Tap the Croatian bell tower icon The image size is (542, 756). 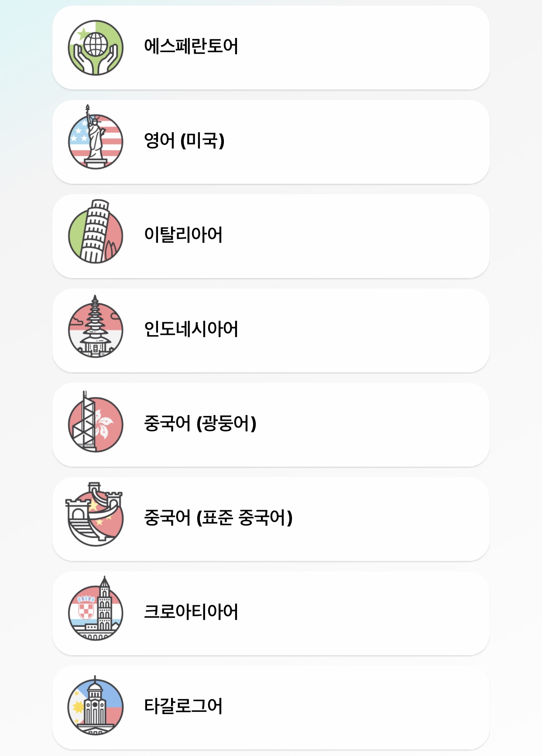pos(96,608)
